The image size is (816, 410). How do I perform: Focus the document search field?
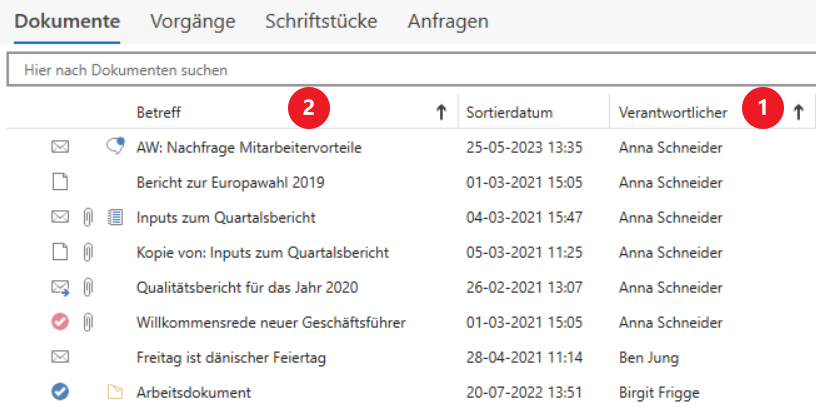click(x=400, y=71)
